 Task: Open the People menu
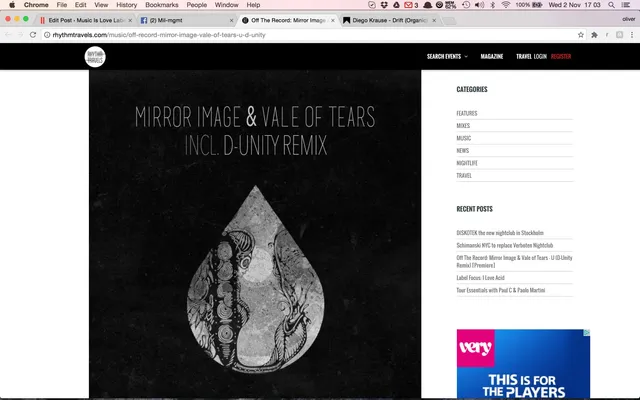(196, 5)
